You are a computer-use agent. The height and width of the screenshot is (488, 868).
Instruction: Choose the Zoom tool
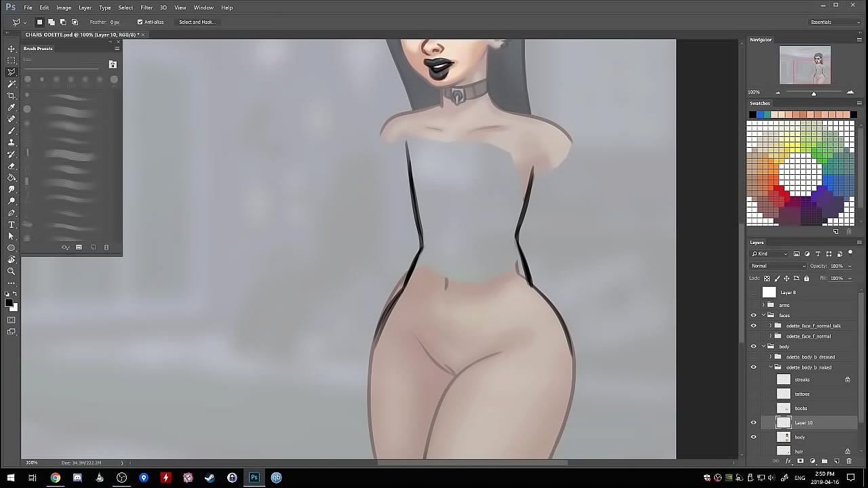tap(12, 271)
